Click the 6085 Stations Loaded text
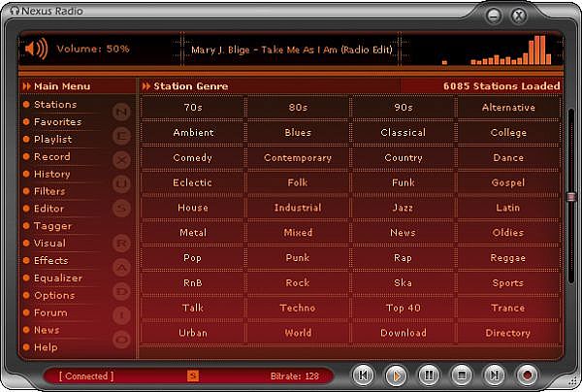582x392 pixels. [x=501, y=85]
